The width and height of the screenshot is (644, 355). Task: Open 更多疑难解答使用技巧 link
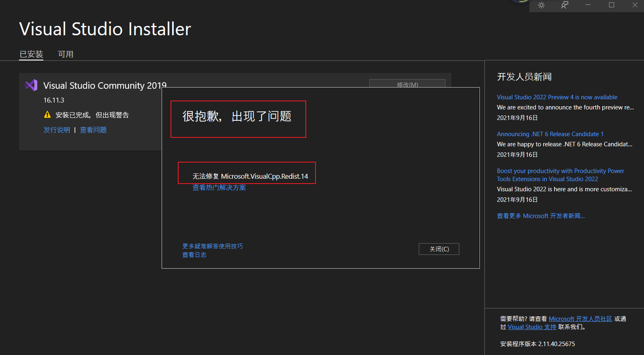pos(213,246)
